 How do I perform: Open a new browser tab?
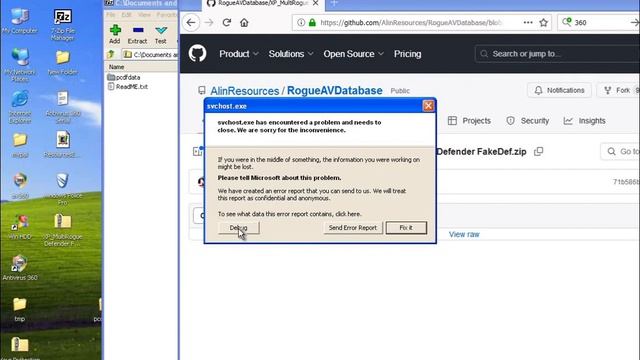(x=334, y=3)
